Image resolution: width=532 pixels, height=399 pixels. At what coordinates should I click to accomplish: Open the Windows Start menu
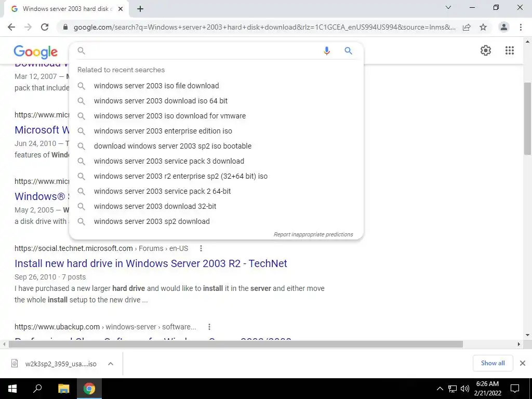pyautogui.click(x=12, y=389)
